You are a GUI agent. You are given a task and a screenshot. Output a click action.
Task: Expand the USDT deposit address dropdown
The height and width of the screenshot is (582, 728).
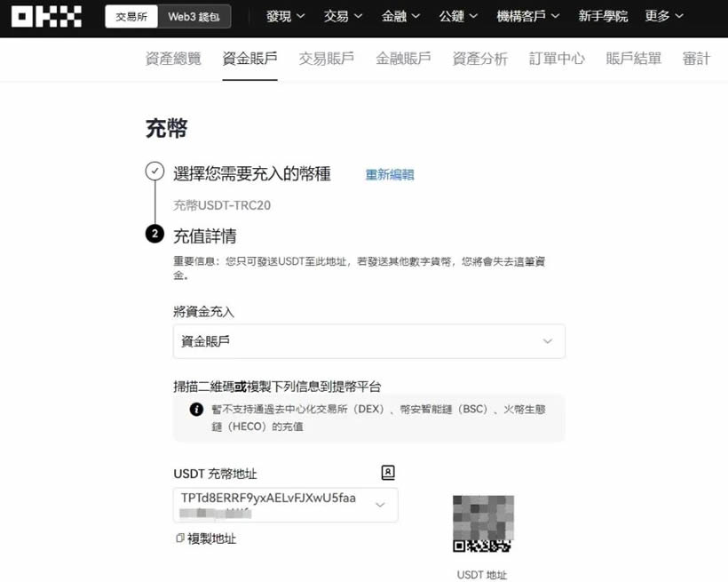pos(381,505)
